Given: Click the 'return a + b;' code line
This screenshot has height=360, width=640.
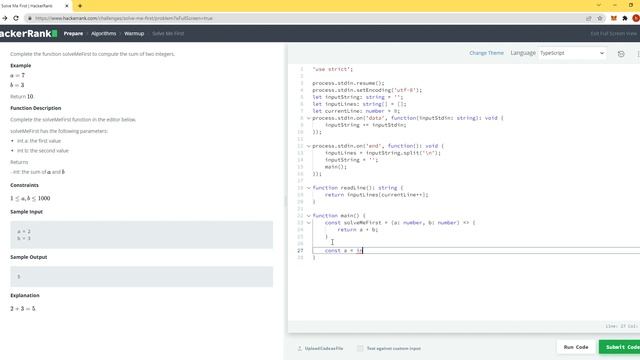Looking at the screenshot, I should (x=358, y=230).
